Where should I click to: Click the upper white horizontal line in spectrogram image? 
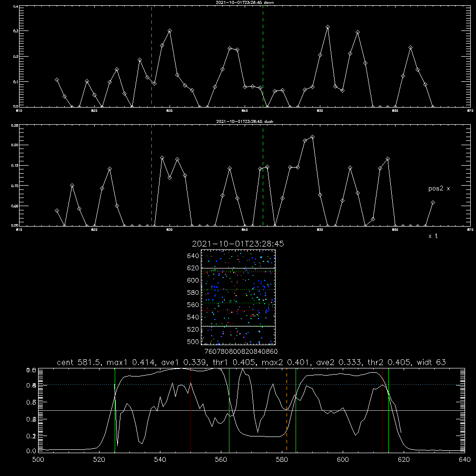pos(238,268)
